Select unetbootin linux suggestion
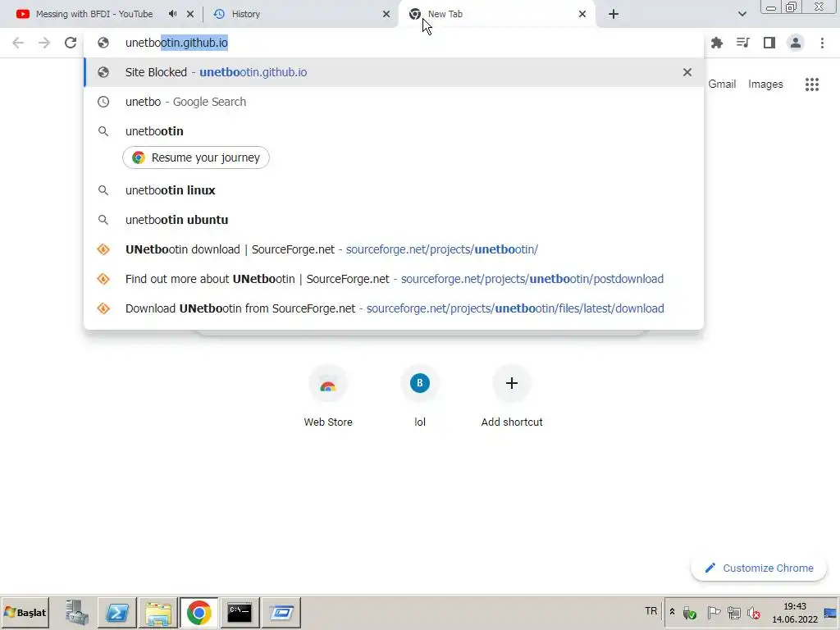The width and height of the screenshot is (840, 630). tap(393, 190)
